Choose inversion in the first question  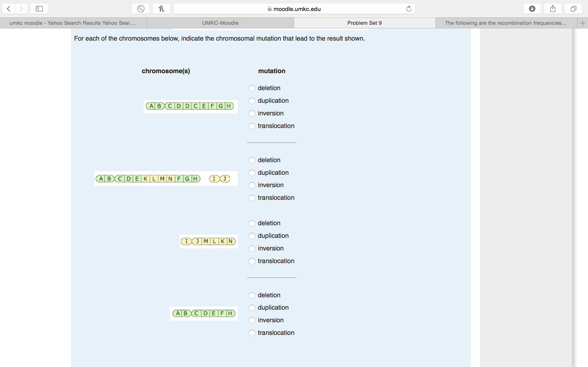pos(252,113)
